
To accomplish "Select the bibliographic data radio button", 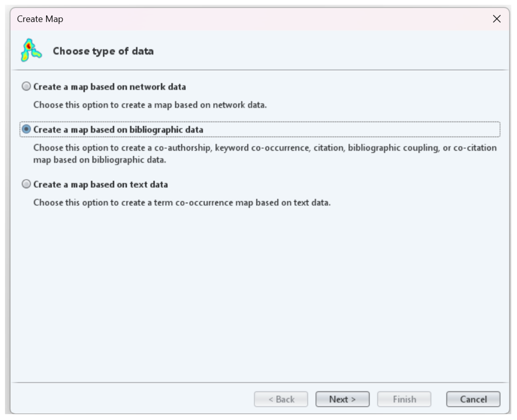I will (x=26, y=129).
